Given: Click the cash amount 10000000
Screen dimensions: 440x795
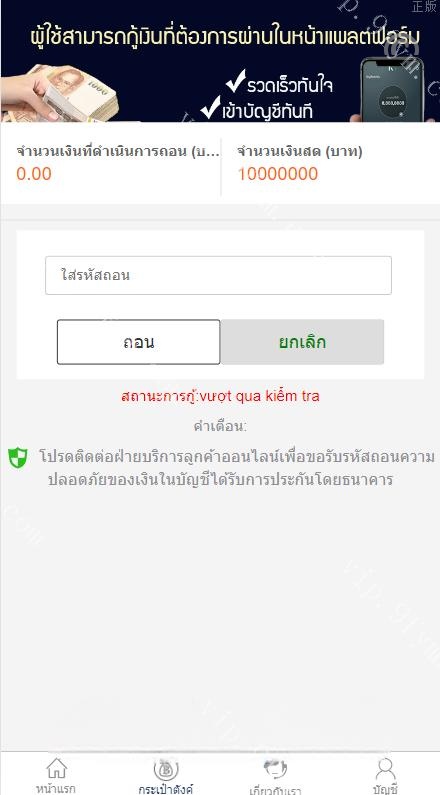Looking at the screenshot, I should [278, 174].
